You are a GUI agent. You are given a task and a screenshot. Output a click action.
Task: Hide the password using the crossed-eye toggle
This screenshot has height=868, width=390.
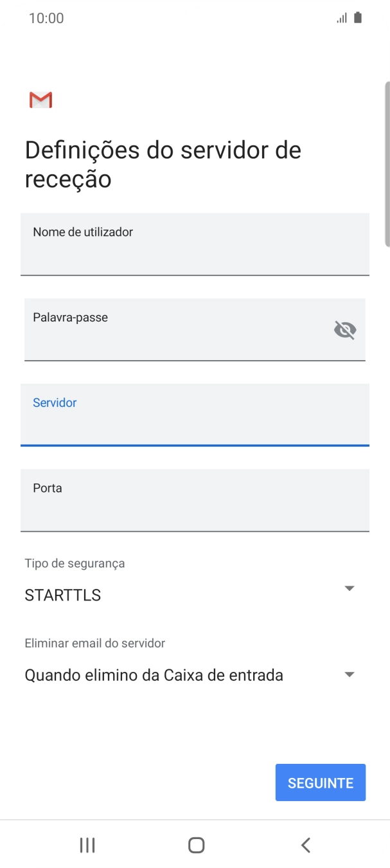(x=345, y=330)
